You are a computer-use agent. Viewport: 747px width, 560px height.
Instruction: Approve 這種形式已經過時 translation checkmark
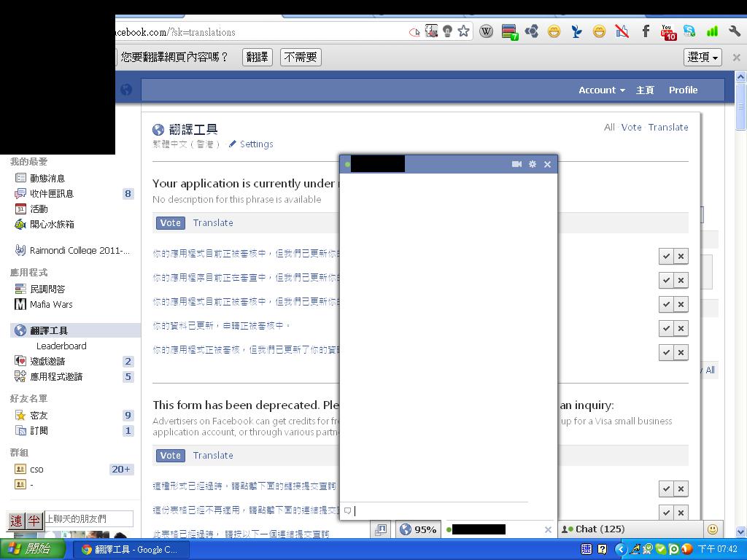666,489
